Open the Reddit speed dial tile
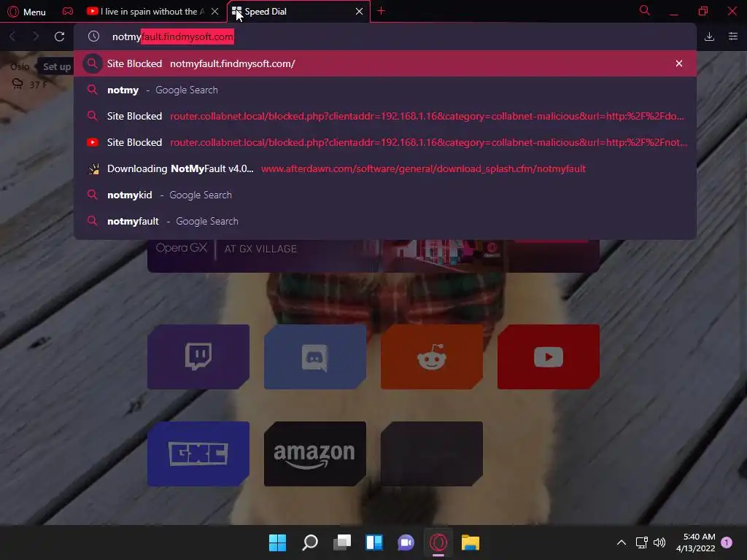The width and height of the screenshot is (747, 560). pos(432,357)
